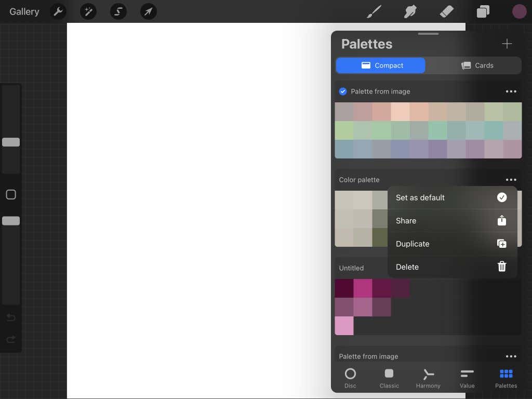
Task: Open the Adjustments magic wand menu
Action: 88,11
